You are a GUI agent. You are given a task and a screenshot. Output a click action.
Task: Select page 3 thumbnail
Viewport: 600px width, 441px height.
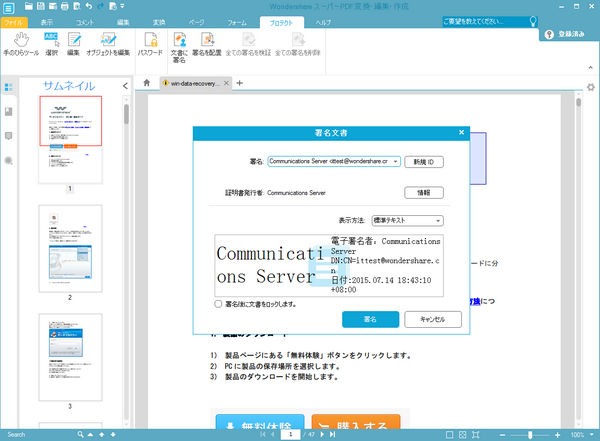(70, 357)
